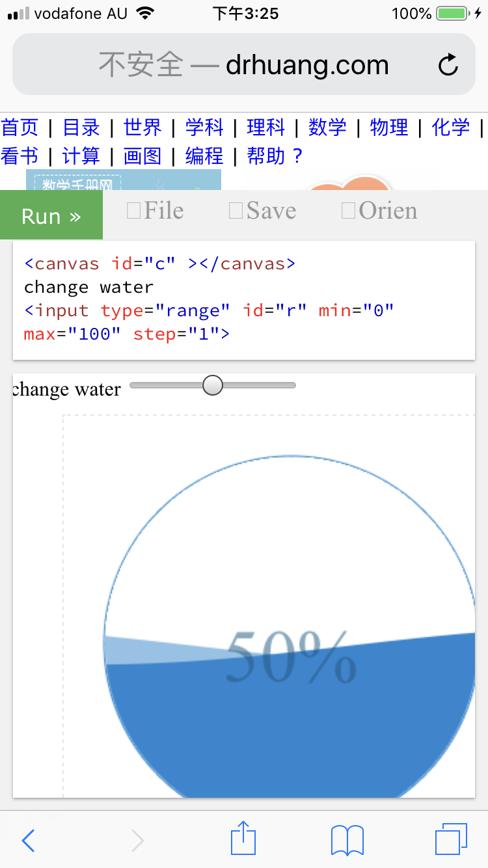Open the 数学 math link
The image size is (488, 868).
[x=327, y=128]
